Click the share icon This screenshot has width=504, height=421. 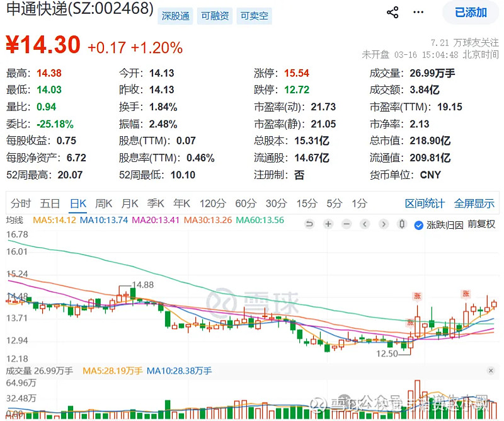tap(392, 13)
